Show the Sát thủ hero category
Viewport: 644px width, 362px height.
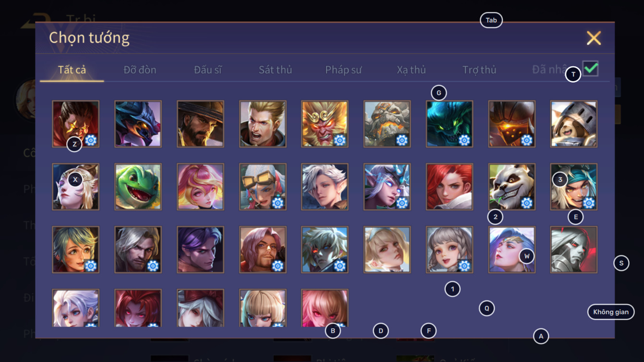(275, 70)
